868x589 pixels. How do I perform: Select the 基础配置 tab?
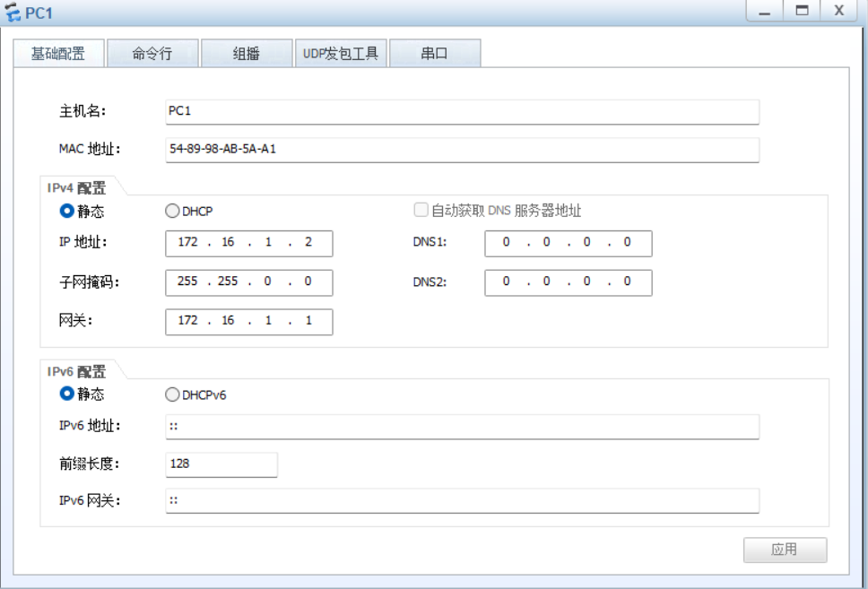(x=61, y=53)
